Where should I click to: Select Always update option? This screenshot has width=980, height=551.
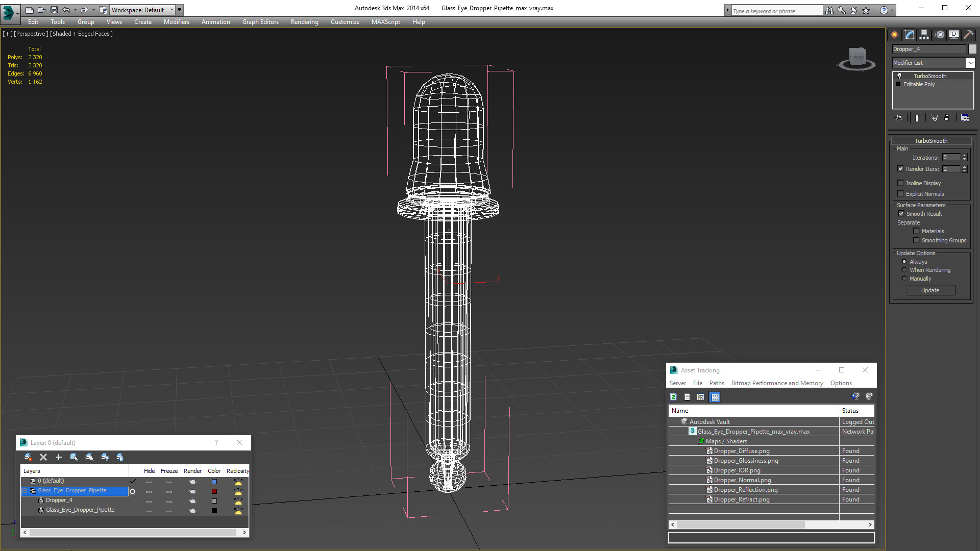904,262
